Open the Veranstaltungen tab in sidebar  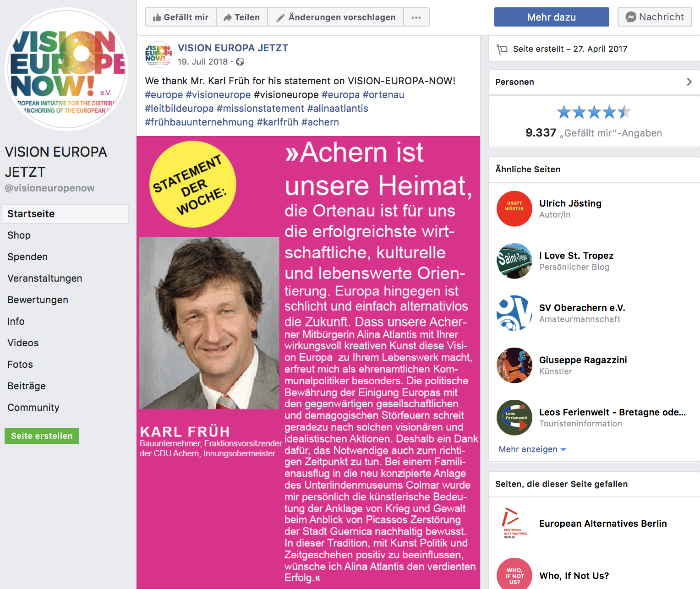coord(45,278)
